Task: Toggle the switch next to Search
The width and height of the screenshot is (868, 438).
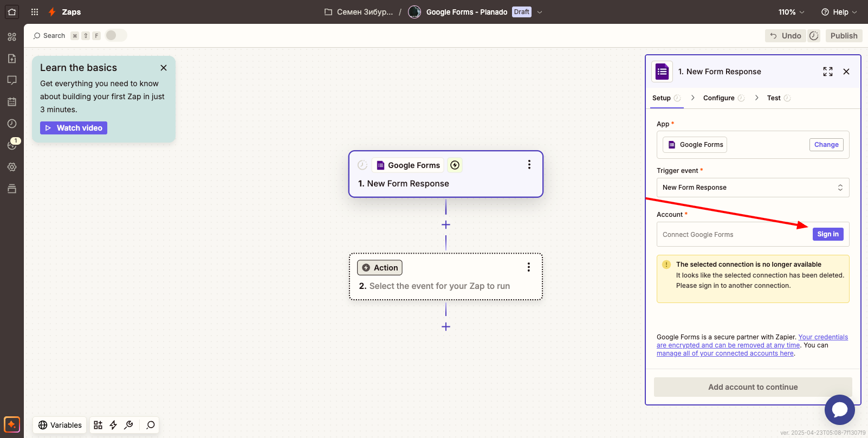Action: pos(116,35)
